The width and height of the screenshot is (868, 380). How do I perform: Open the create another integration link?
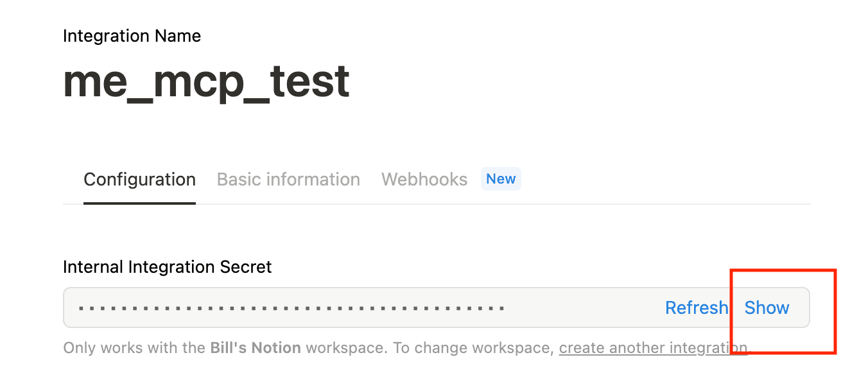(654, 348)
